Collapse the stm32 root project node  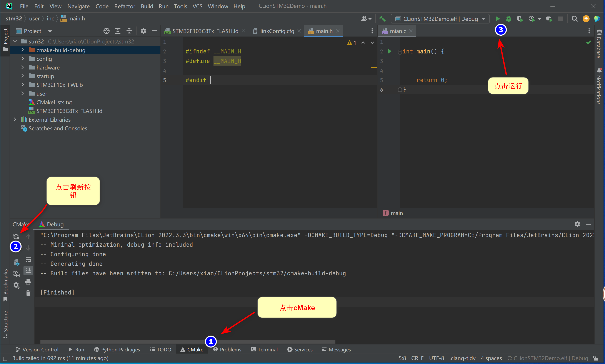point(15,41)
